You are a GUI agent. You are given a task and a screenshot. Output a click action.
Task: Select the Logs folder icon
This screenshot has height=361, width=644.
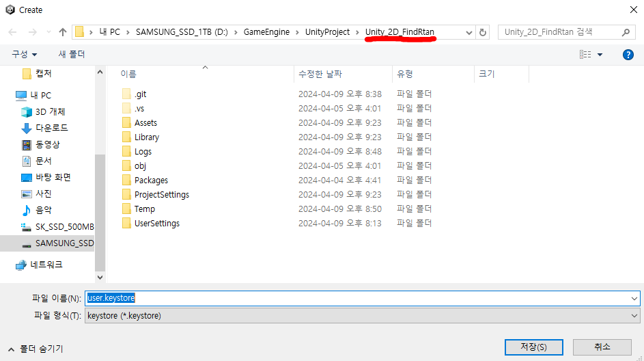pos(126,152)
